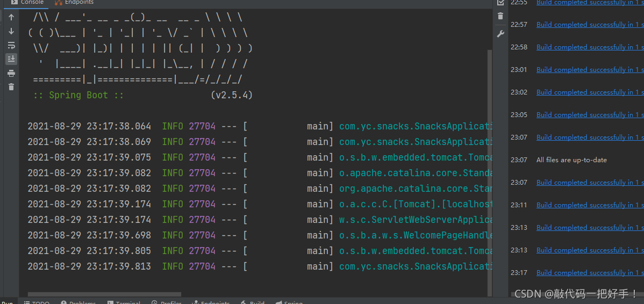644x304 pixels.
Task: Open the 23:02 Build completed successfully link
Action: tap(590, 92)
